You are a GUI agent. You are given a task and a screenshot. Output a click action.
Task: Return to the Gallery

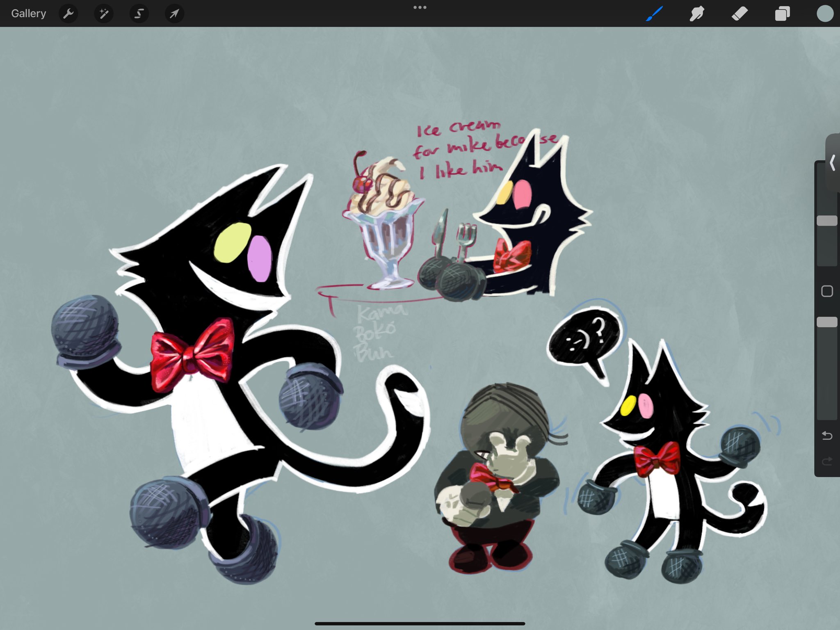coord(28,14)
